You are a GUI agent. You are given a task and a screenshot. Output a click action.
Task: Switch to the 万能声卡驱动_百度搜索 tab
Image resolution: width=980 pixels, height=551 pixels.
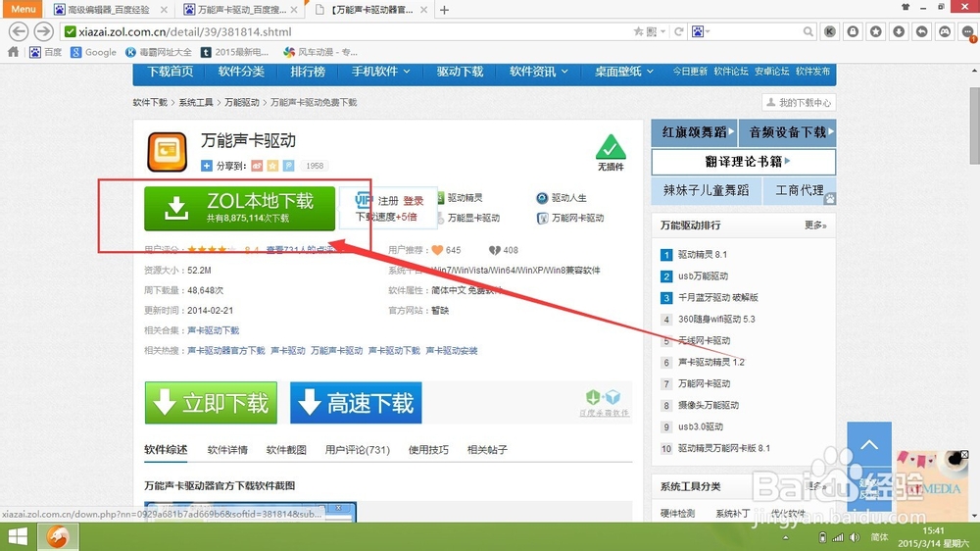tap(241, 10)
